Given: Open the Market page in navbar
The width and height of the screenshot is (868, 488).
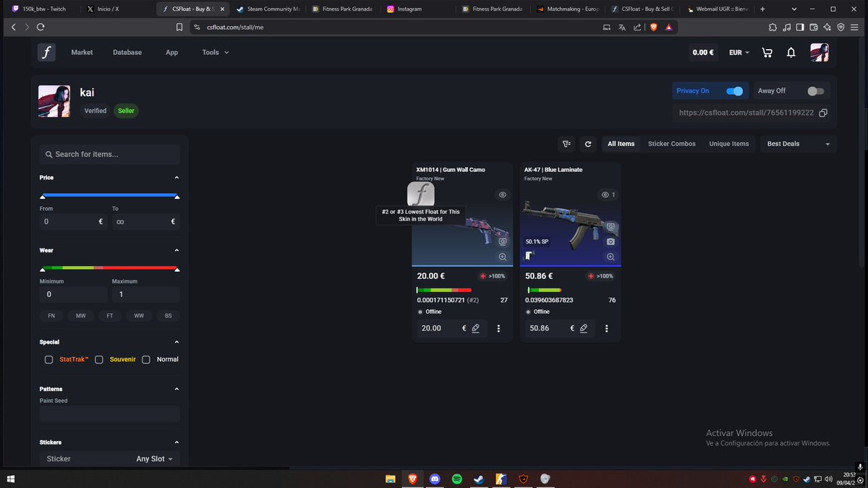Looking at the screenshot, I should (82, 53).
